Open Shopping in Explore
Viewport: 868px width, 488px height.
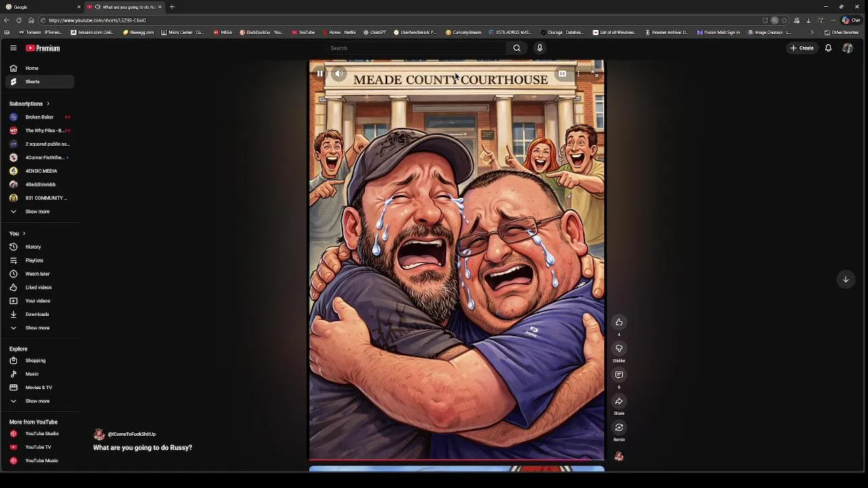coord(40,361)
